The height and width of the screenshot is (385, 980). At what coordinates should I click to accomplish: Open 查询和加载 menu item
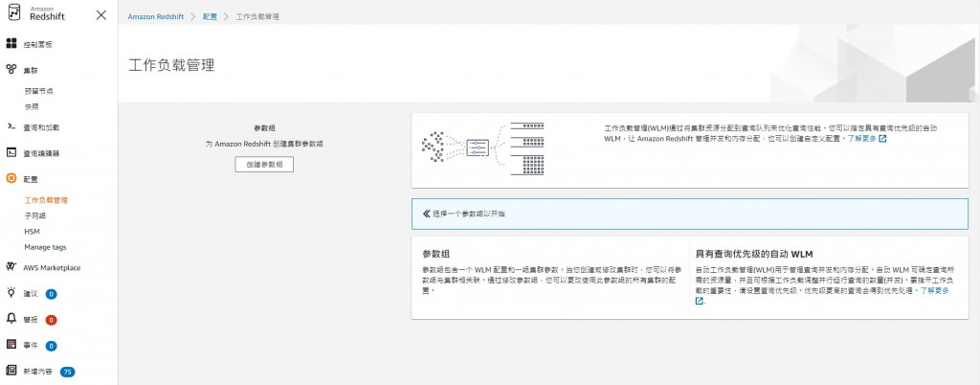point(41,126)
